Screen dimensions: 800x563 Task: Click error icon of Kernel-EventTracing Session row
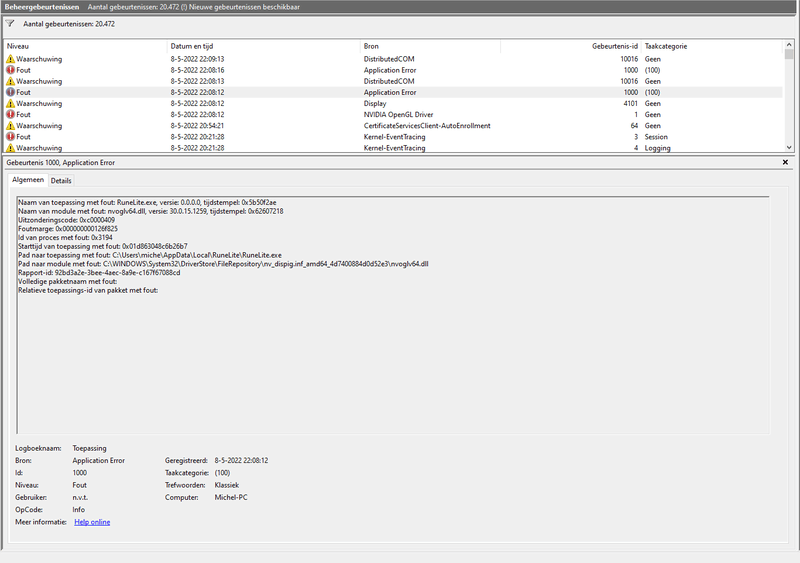(10, 137)
